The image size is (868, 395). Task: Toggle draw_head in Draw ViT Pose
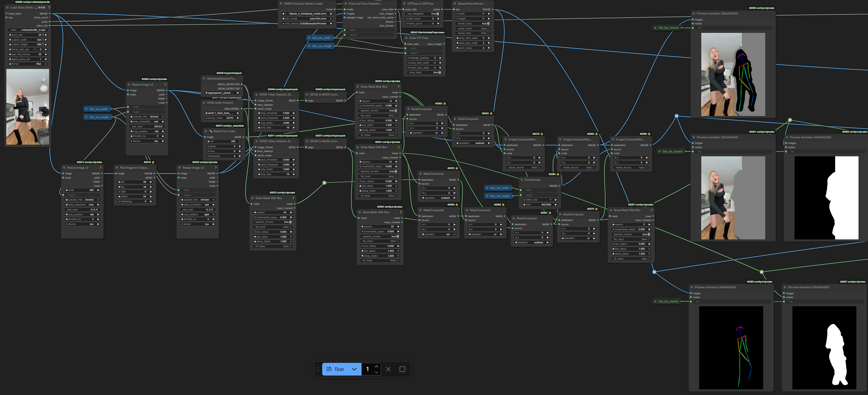pos(439,72)
